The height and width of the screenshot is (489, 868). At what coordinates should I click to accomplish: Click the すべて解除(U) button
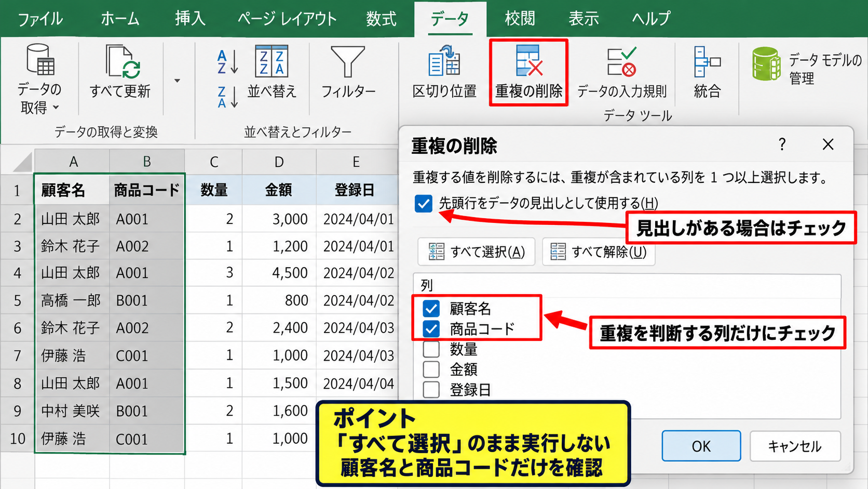tap(599, 252)
